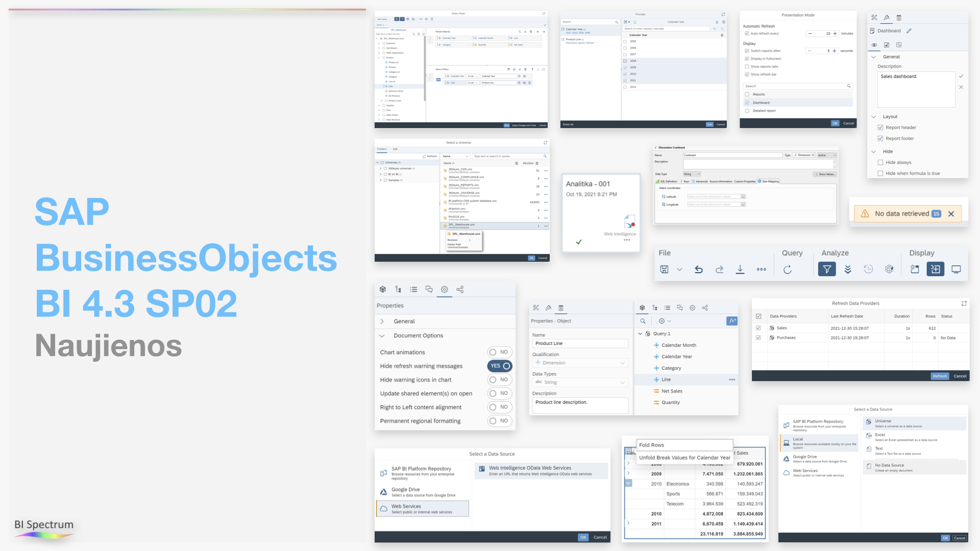Collapse the Query 1 tree node

pos(640,334)
